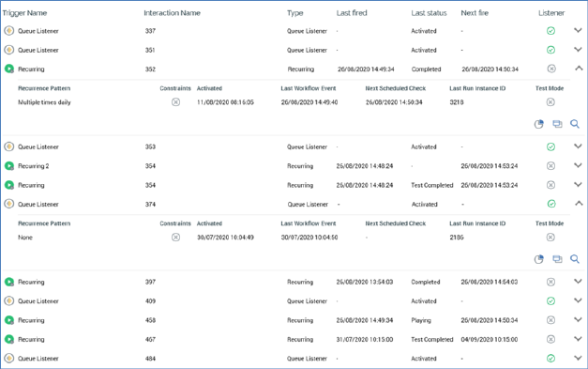Toggle Test Mode for Multiple times daily
The image size is (588, 369).
(x=550, y=102)
